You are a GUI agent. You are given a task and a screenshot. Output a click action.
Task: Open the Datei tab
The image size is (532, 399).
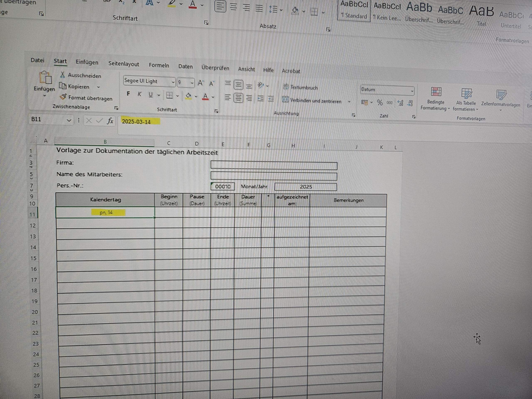pos(38,60)
